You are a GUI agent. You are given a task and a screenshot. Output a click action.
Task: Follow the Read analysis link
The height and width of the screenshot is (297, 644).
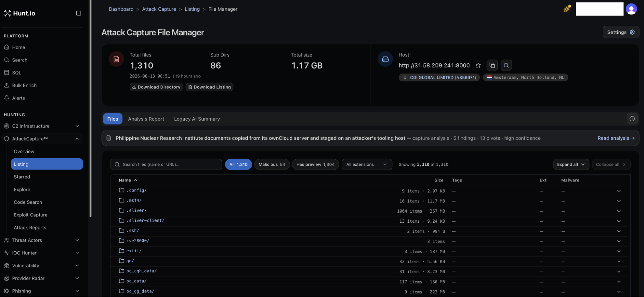(616, 138)
